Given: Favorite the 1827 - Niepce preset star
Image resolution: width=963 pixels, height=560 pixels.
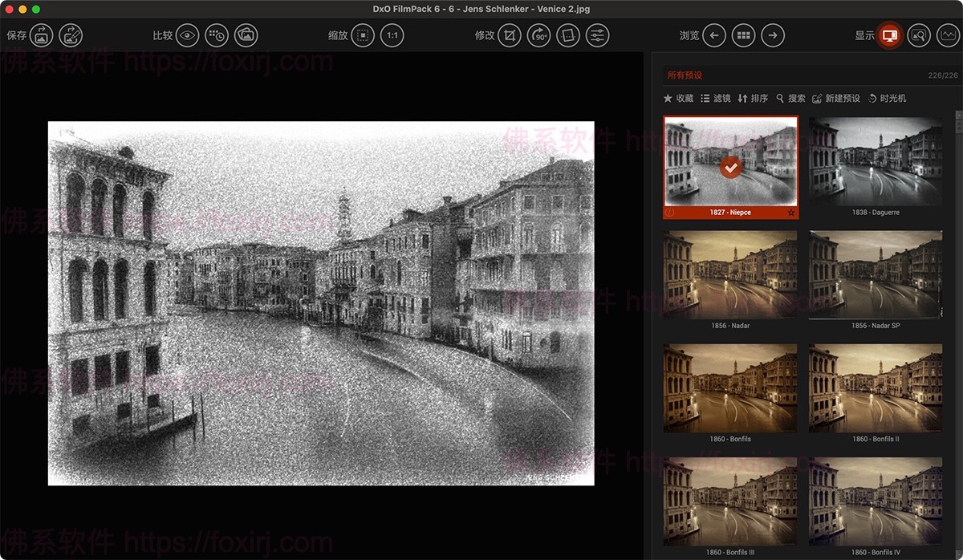Looking at the screenshot, I should [x=791, y=213].
